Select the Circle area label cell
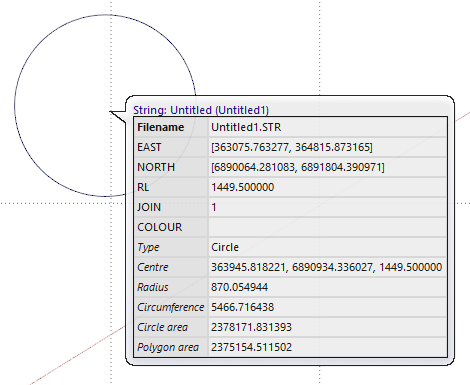470x385 pixels. tap(171, 327)
